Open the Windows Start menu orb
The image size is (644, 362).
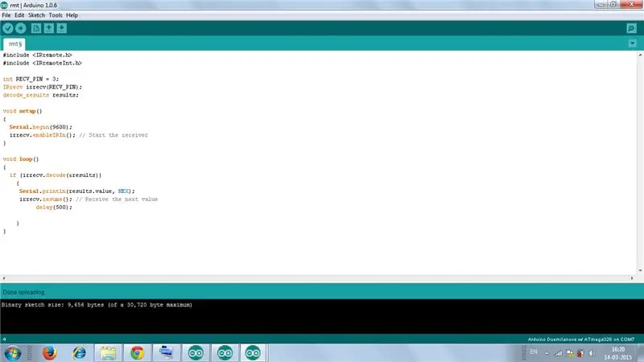tap(12, 353)
